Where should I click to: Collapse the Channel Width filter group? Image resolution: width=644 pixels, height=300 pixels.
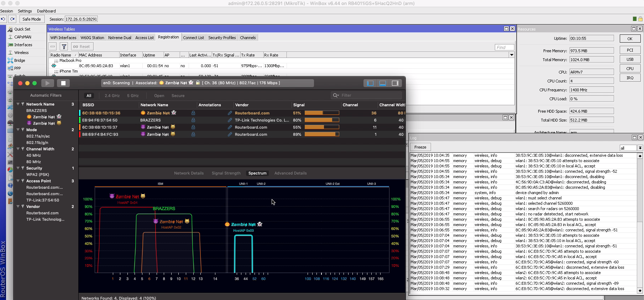[x=18, y=149]
